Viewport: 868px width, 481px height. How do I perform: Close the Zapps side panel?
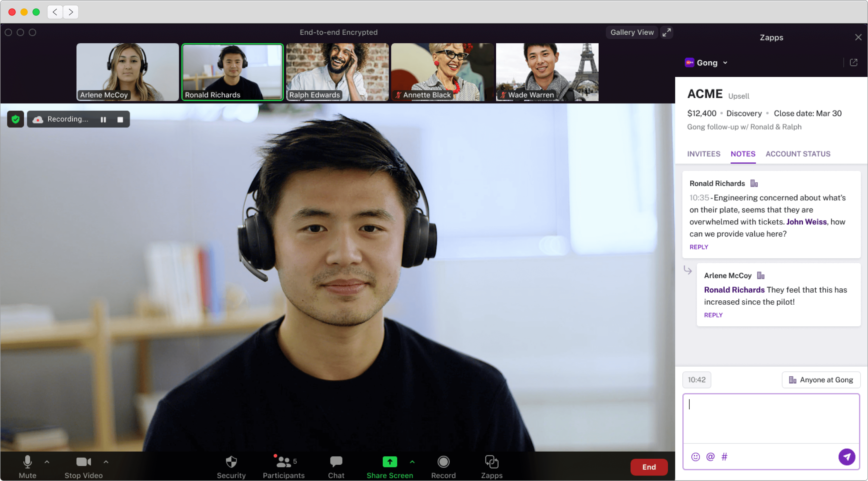(858, 37)
